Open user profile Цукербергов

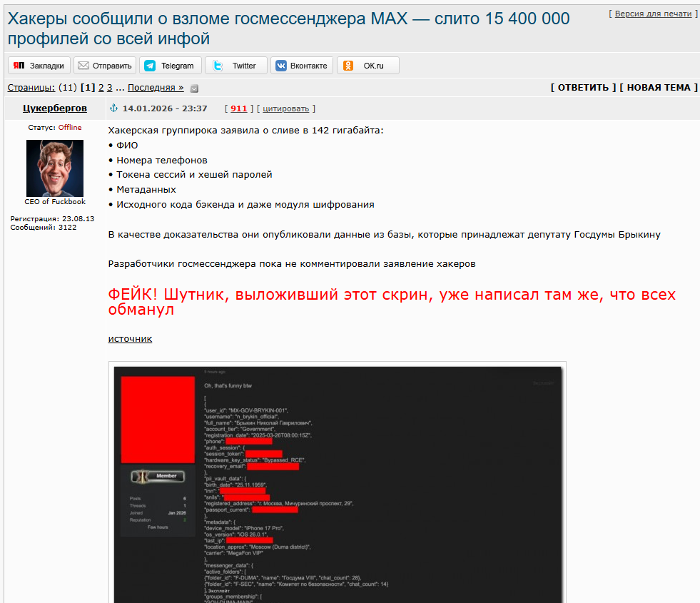(x=55, y=108)
